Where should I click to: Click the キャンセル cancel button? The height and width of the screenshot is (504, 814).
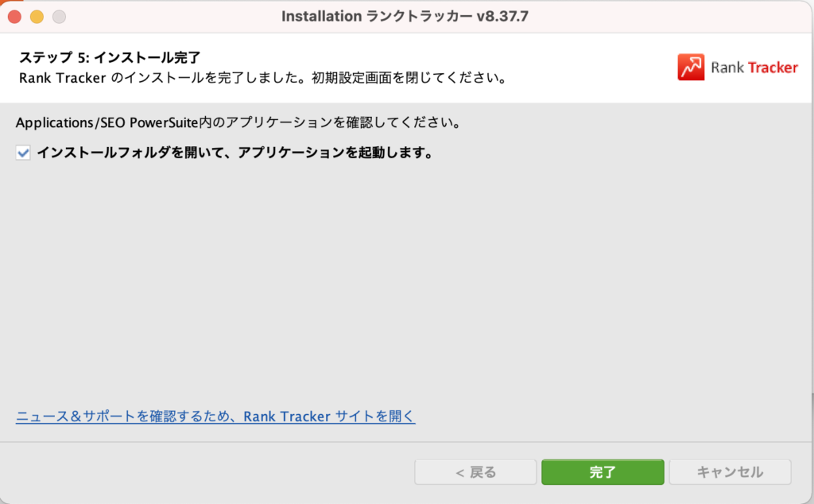[730, 472]
